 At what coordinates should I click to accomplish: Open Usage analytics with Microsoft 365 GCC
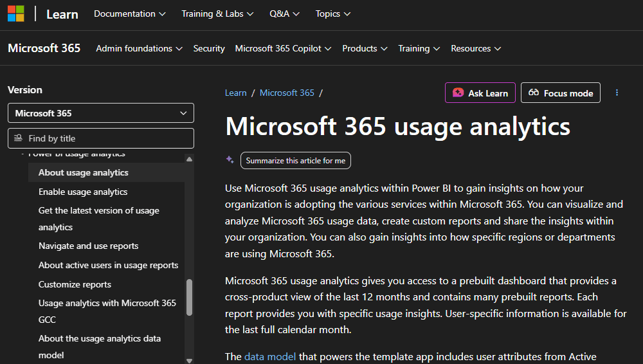coord(107,311)
